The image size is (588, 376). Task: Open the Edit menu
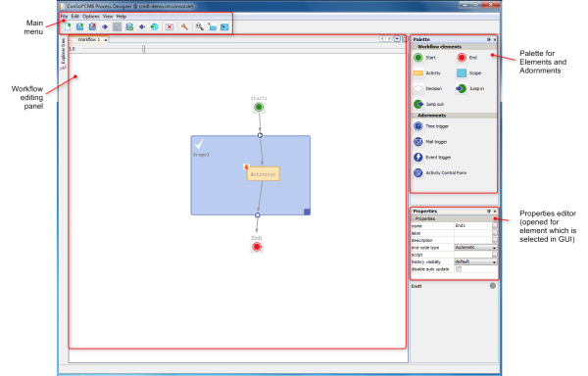pyautogui.click(x=75, y=17)
